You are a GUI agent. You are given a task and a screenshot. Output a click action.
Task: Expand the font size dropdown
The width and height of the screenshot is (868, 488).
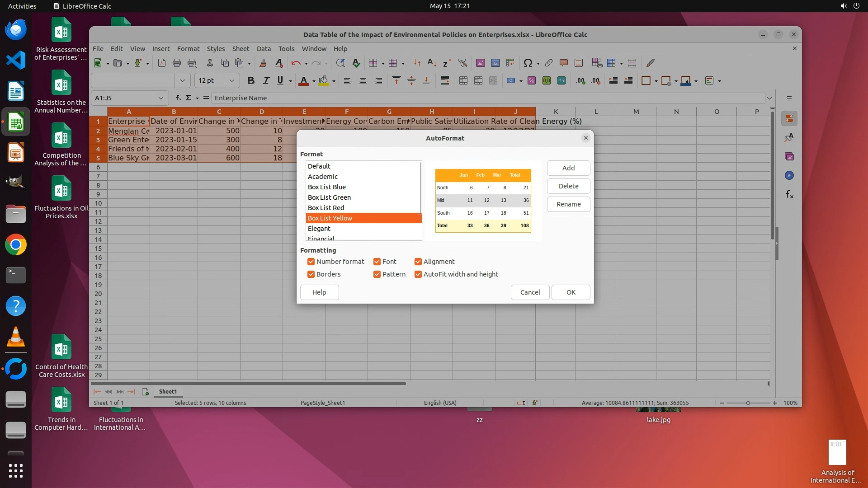[x=232, y=81]
